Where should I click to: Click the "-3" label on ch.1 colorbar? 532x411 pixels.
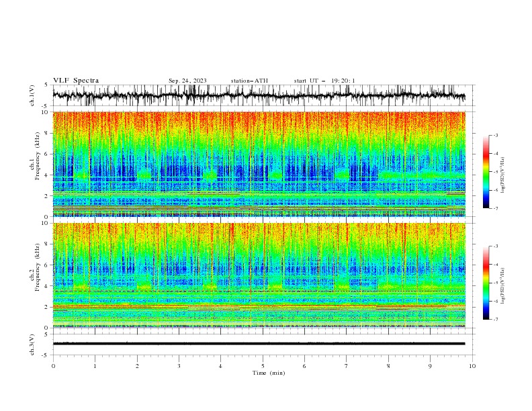(x=495, y=135)
